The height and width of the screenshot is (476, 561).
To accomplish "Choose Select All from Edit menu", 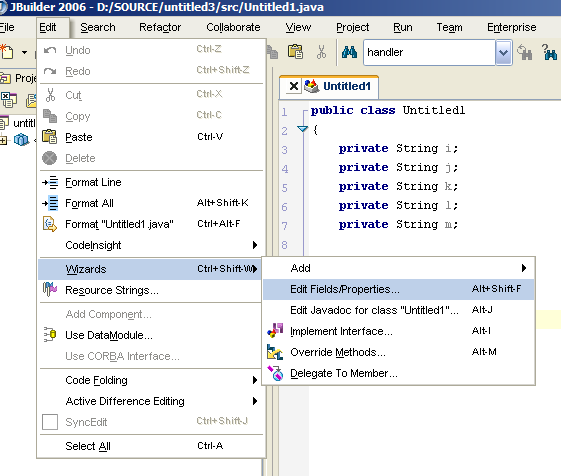I will (x=151, y=446).
